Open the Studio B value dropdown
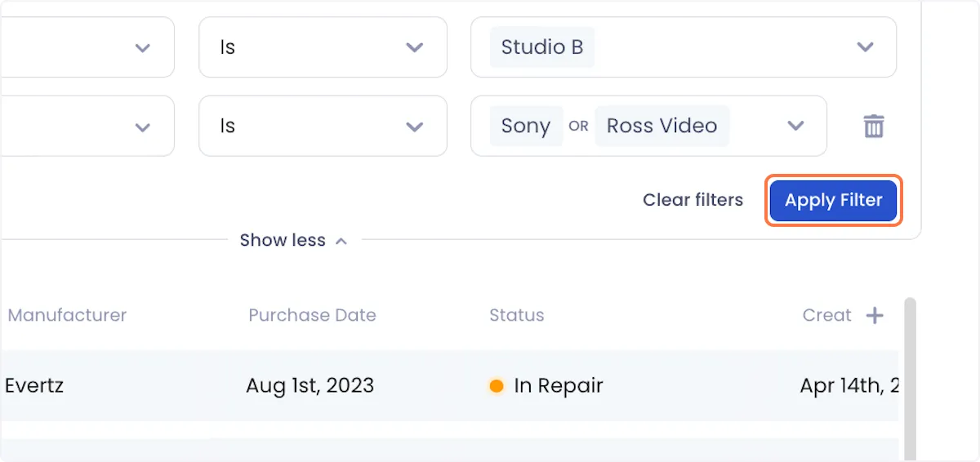 pos(684,47)
